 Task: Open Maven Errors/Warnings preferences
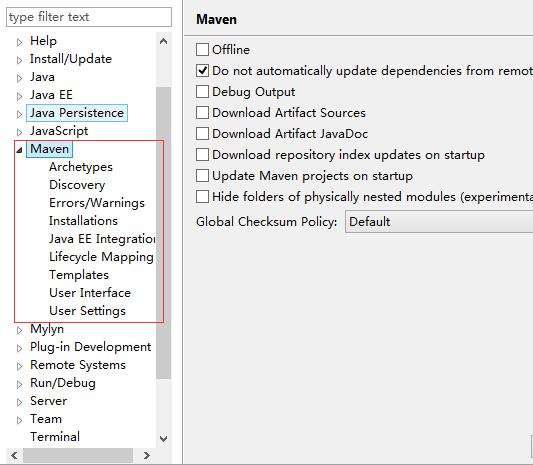[97, 203]
